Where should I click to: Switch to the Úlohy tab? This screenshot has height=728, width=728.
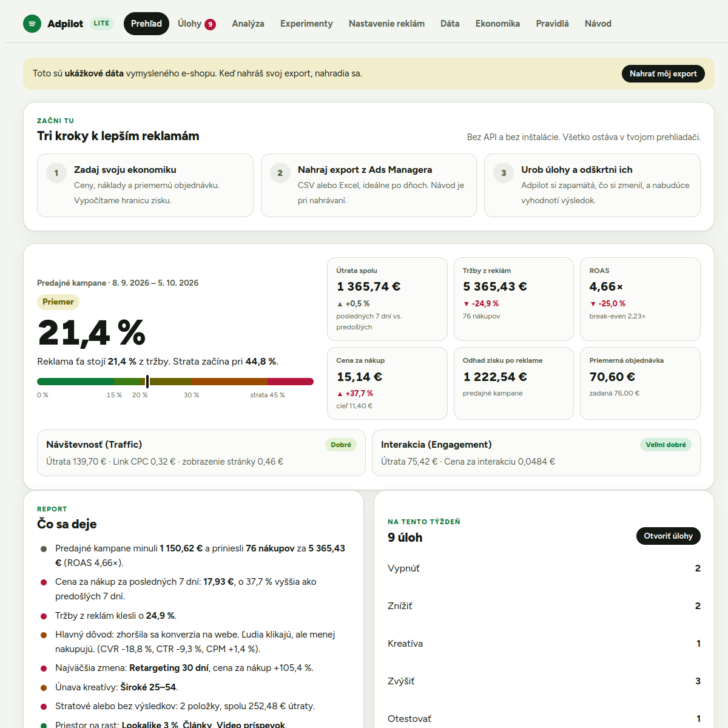point(197,24)
